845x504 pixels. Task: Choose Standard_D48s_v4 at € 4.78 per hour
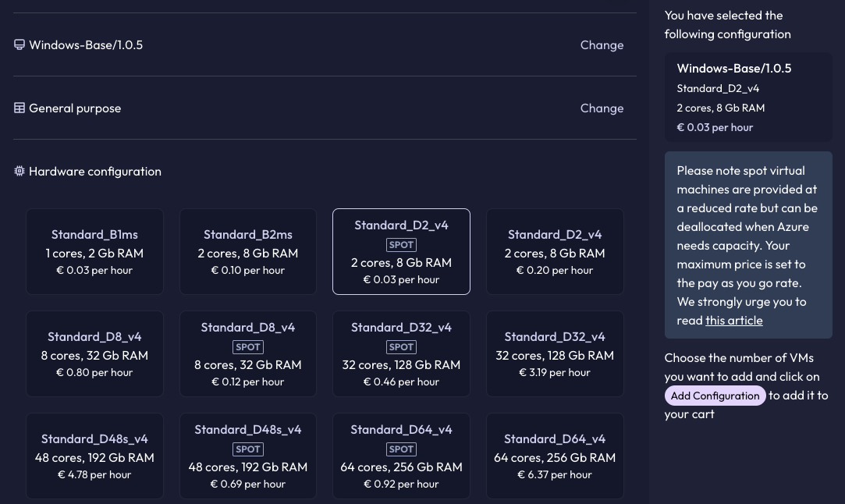click(94, 456)
